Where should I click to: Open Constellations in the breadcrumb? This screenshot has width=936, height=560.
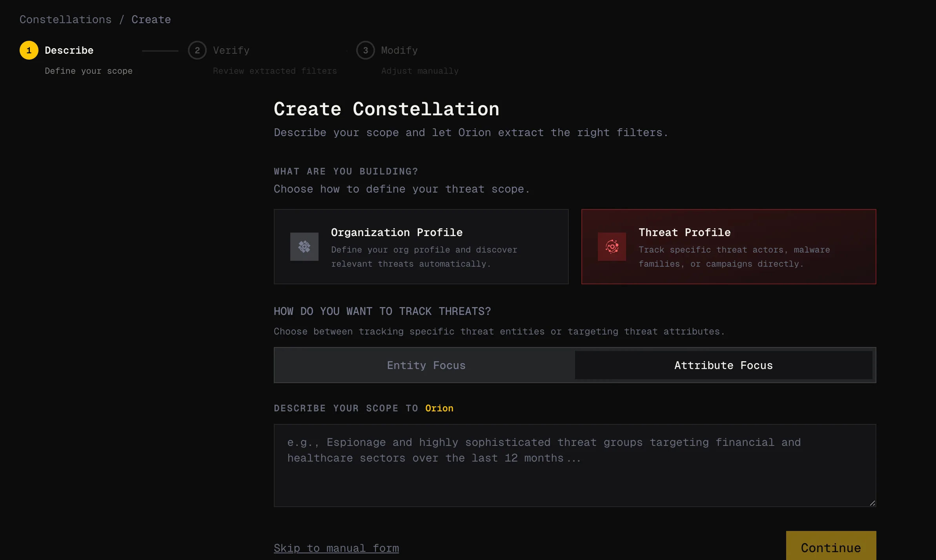click(66, 20)
